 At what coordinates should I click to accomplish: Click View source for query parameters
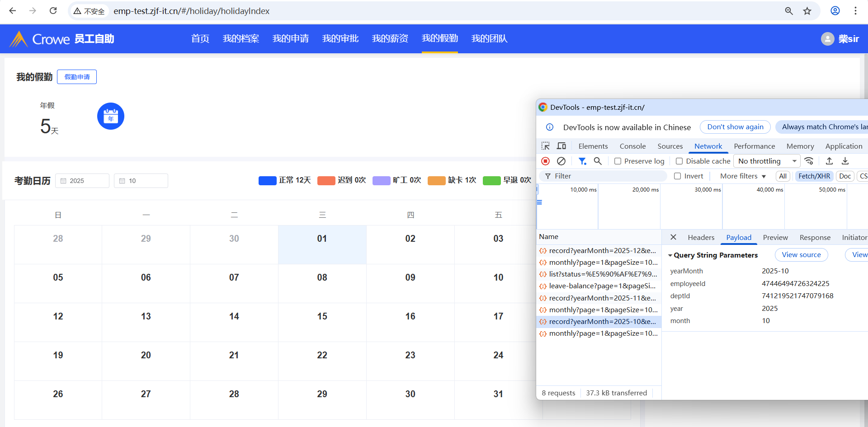pyautogui.click(x=801, y=255)
